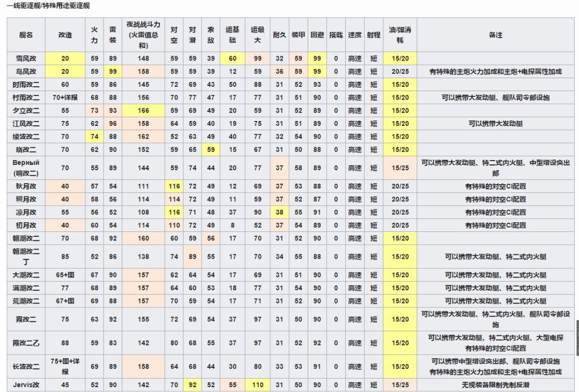Click the 改造 column header

(x=65, y=35)
